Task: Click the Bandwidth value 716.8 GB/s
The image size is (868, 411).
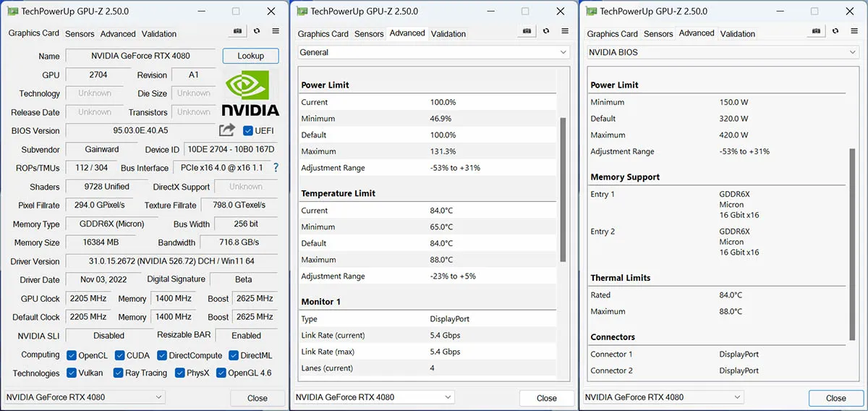Action: pyautogui.click(x=239, y=242)
